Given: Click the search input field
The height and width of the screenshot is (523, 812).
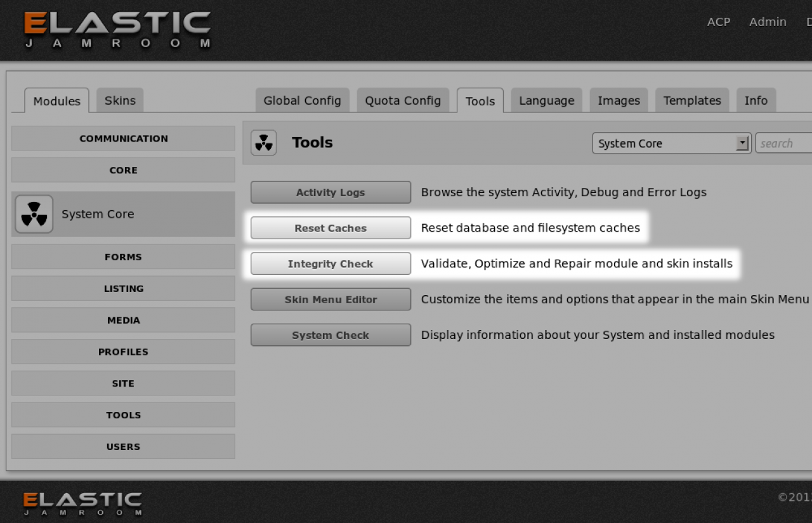Looking at the screenshot, I should [784, 143].
